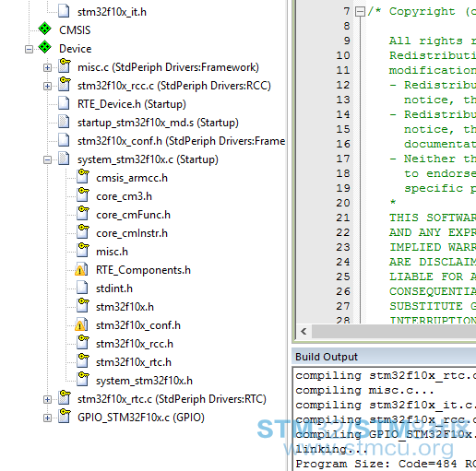Click the stm32f10x_conf.h (StdPeriph Drivers) file icon
Viewport: 476px width, 471px height.
(x=64, y=140)
